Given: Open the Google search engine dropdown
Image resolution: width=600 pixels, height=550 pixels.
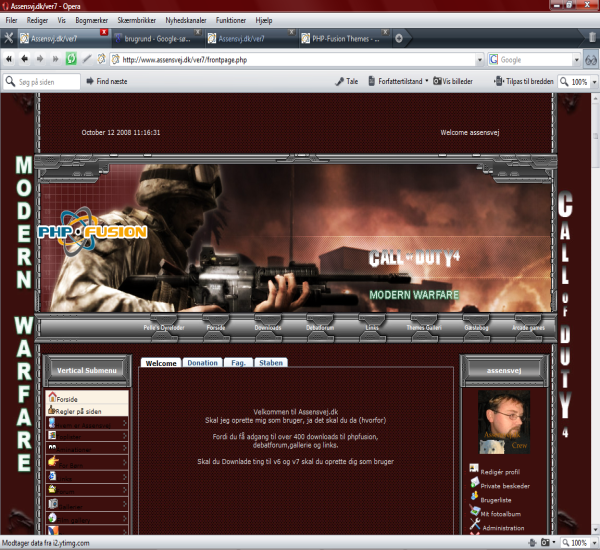Looking at the screenshot, I should click(577, 60).
